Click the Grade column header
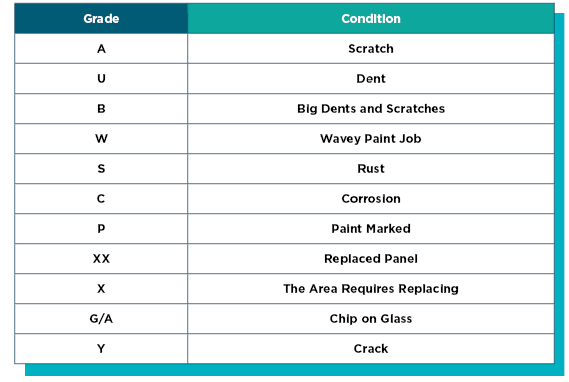This screenshot has height=382, width=569. (101, 19)
